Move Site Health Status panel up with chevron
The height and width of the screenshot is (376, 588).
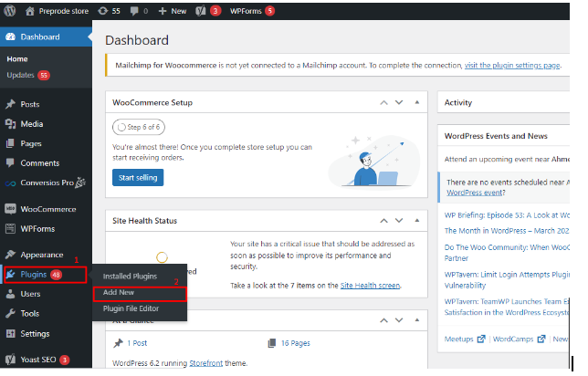tap(383, 221)
